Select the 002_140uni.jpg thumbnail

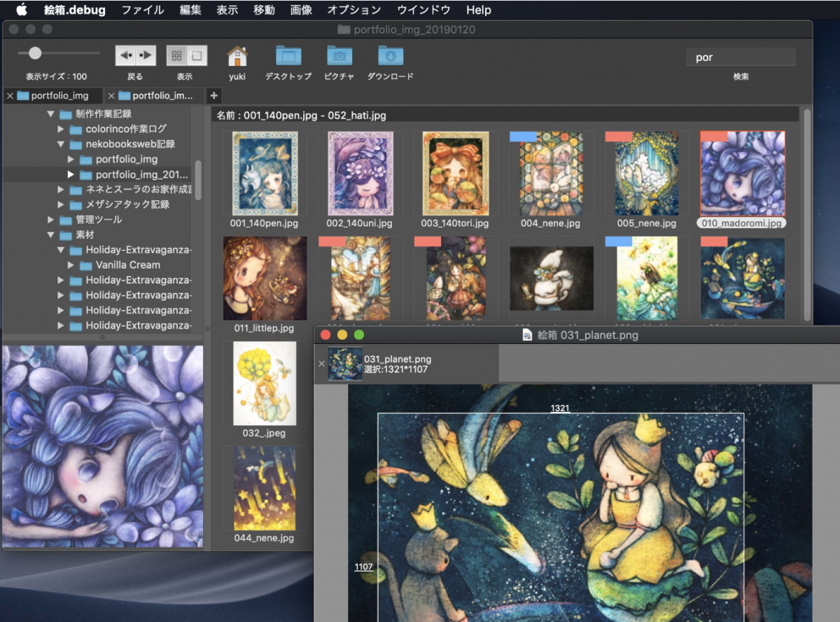click(x=360, y=173)
